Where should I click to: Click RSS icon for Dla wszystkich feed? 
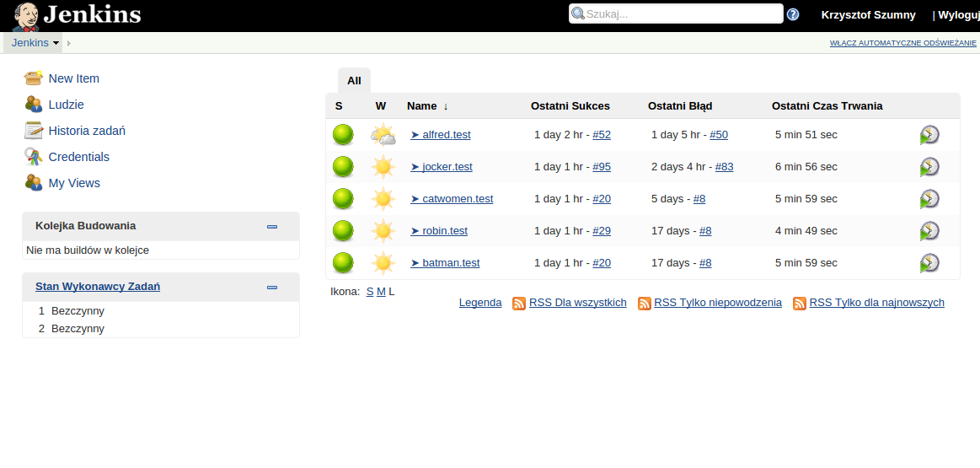coord(519,304)
